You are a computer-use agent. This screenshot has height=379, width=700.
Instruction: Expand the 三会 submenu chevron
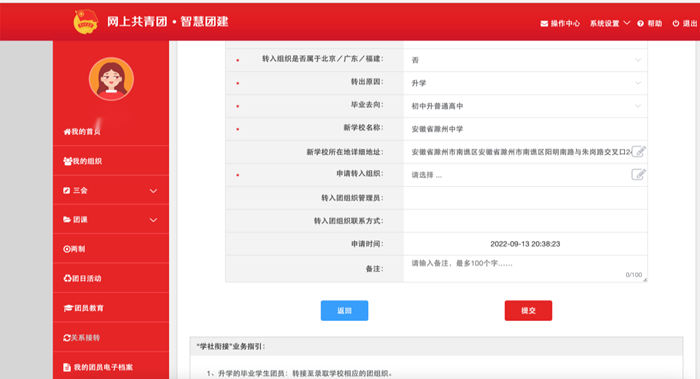coord(153,191)
